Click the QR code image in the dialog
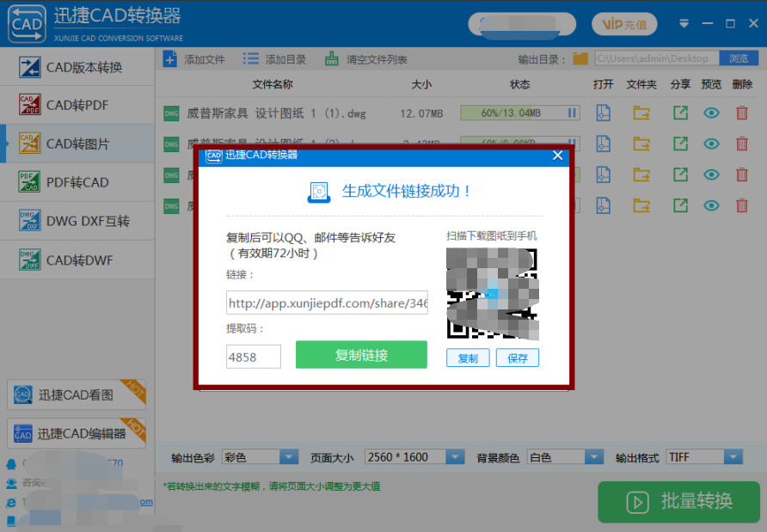Image resolution: width=767 pixels, height=532 pixels. coord(493,293)
